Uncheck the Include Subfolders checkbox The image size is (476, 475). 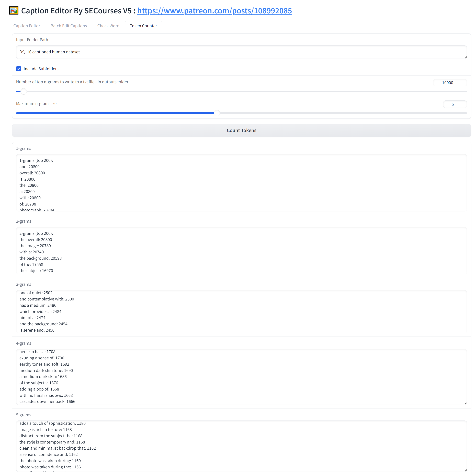pyautogui.click(x=19, y=69)
